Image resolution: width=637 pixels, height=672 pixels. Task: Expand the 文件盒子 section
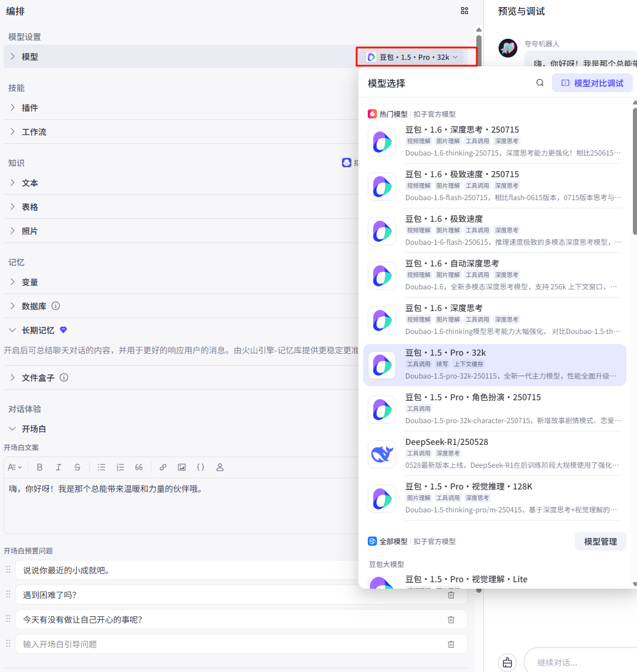coord(12,377)
